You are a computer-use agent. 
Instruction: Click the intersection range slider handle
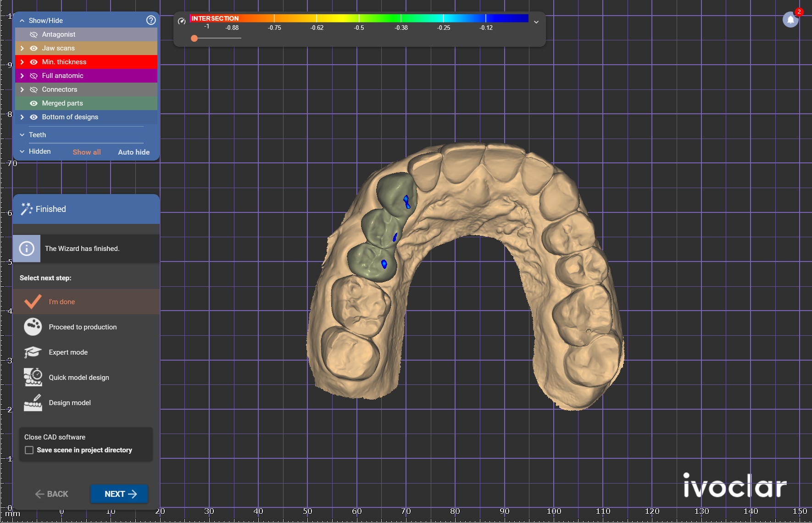pos(195,38)
